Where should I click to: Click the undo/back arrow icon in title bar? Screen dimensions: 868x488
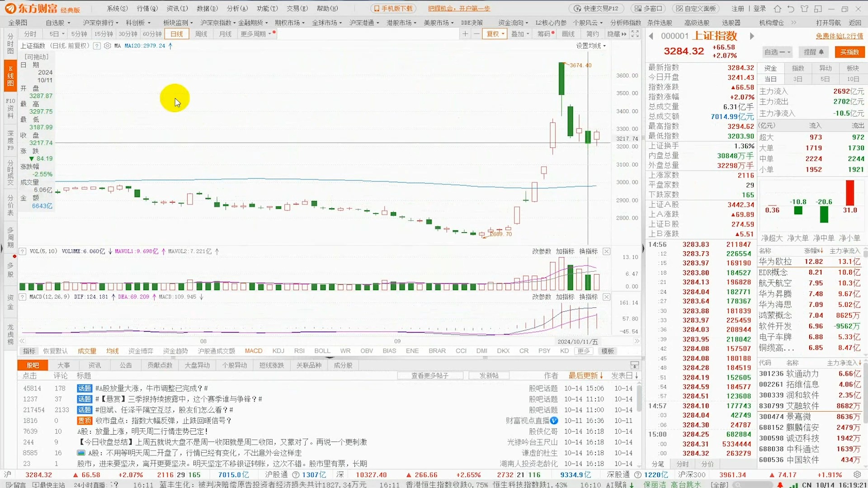click(791, 9)
